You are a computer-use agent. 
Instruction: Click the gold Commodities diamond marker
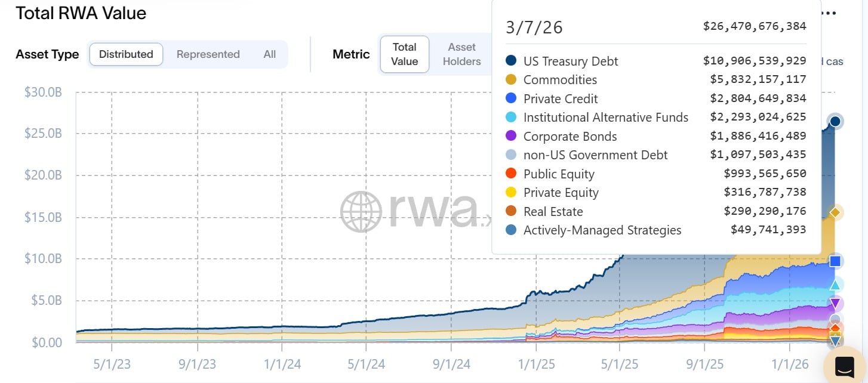835,212
